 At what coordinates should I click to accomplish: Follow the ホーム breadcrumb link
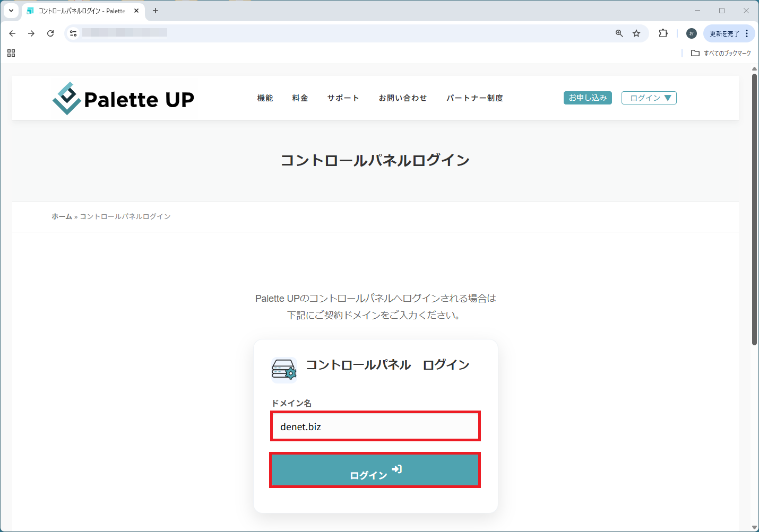(x=62, y=216)
